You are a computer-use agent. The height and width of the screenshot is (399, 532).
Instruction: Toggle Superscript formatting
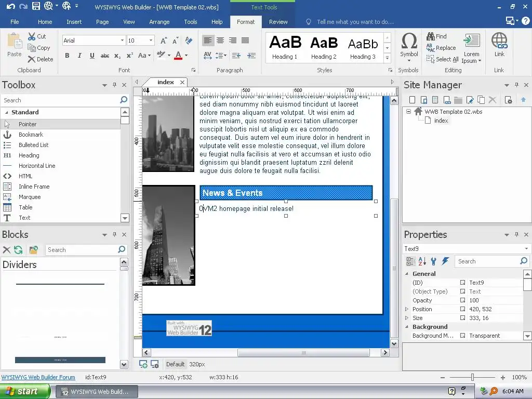tap(129, 55)
